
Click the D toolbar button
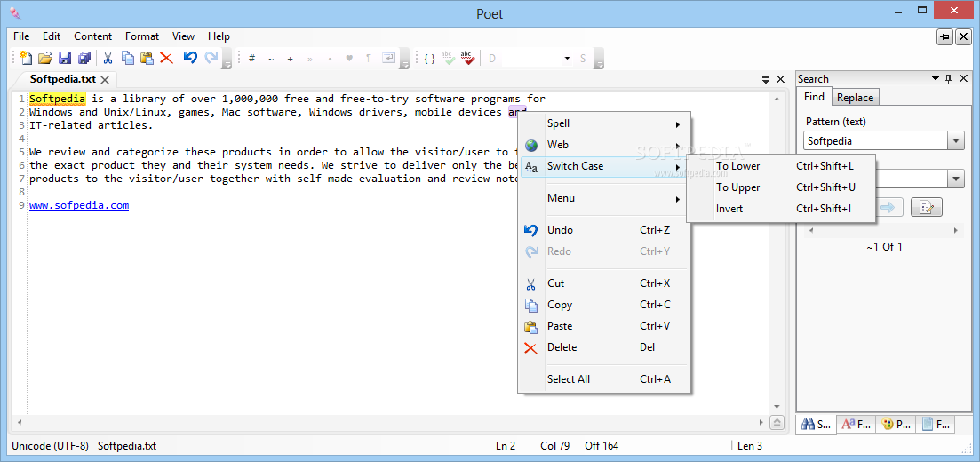coord(492,58)
